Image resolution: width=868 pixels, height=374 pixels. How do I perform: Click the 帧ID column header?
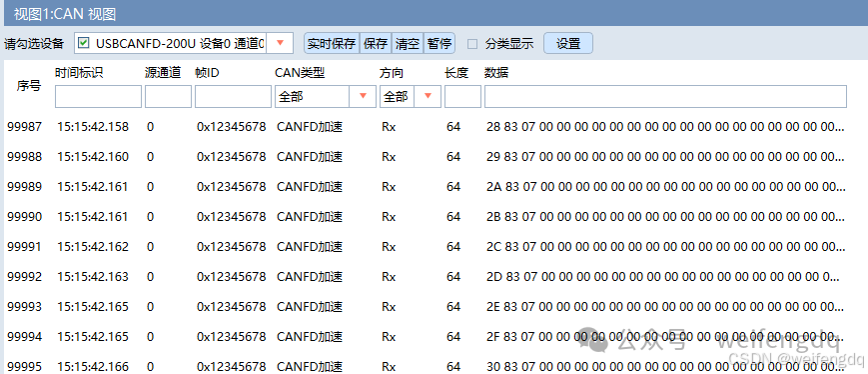[207, 73]
